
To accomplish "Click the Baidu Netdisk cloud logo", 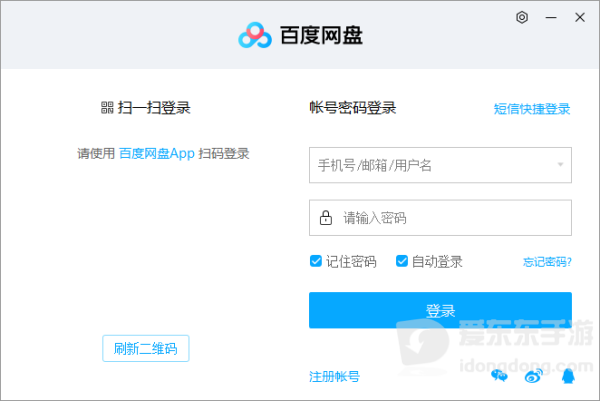I will [x=255, y=35].
